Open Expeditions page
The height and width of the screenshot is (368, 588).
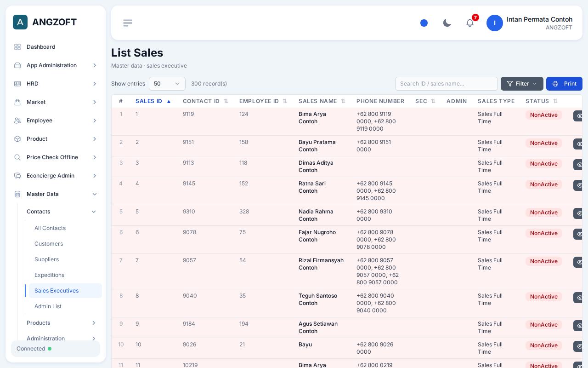coord(65,275)
